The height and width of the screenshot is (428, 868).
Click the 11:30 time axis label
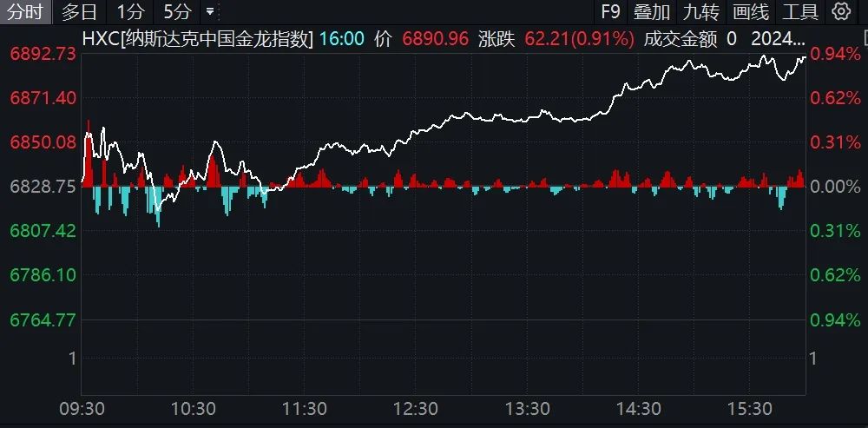pyautogui.click(x=305, y=409)
